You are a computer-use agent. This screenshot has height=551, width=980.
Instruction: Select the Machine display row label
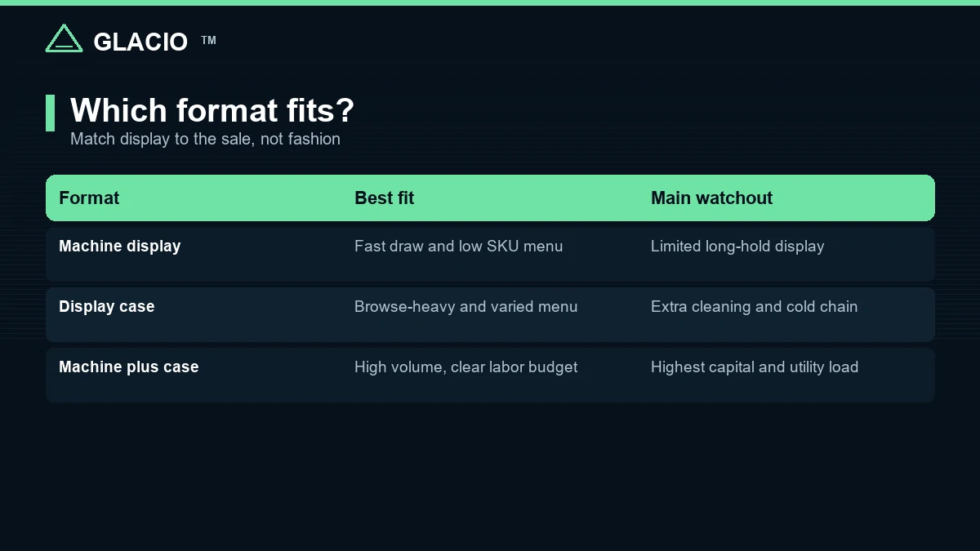119,246
